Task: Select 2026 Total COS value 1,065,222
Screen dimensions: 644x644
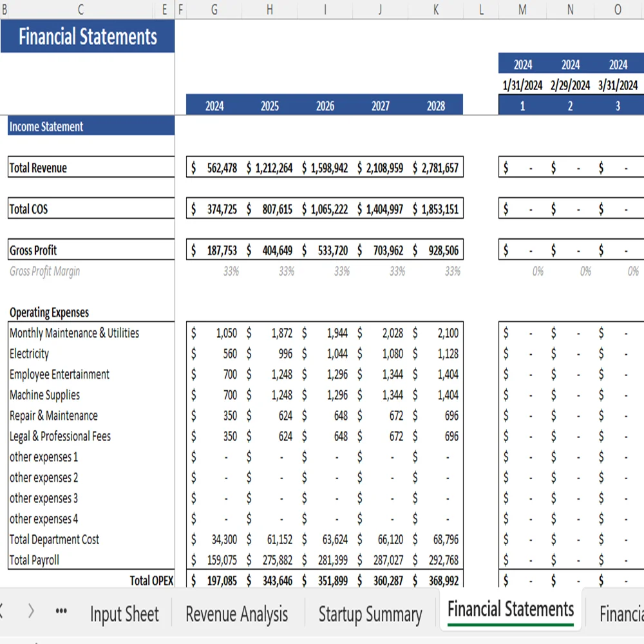Action: coord(325,209)
